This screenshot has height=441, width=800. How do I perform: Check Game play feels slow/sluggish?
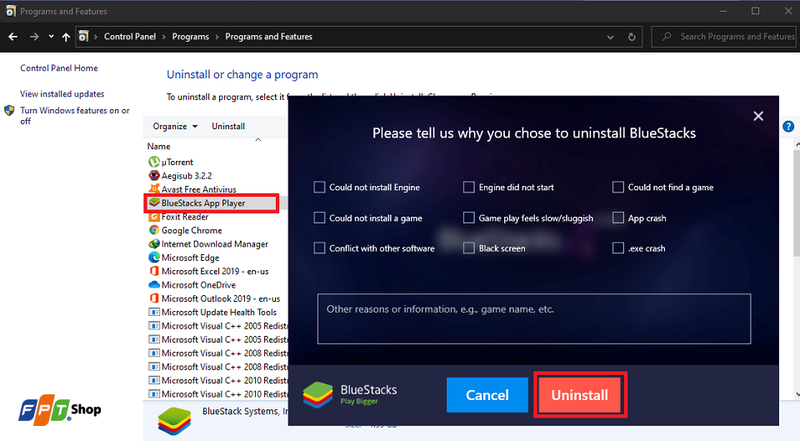pyautogui.click(x=468, y=218)
